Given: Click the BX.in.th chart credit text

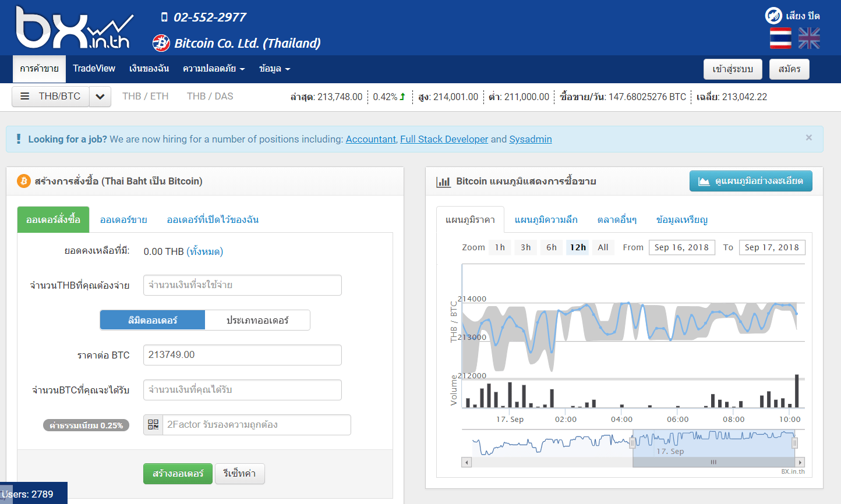Looking at the screenshot, I should coord(793,471).
